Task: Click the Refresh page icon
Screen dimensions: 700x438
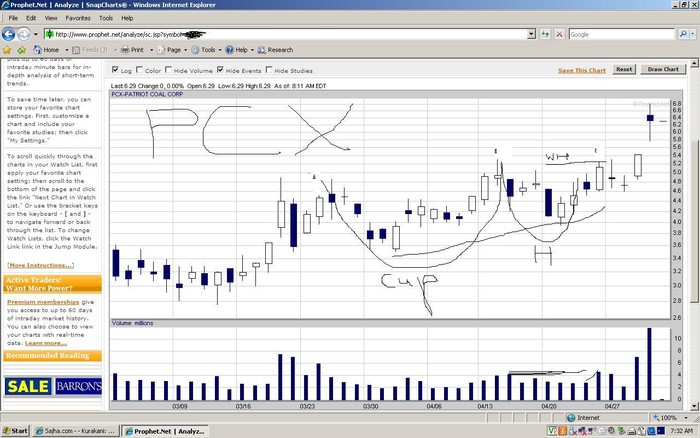Action: tap(545, 34)
